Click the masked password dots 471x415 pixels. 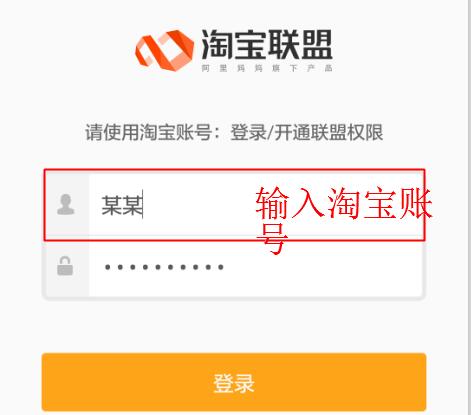coord(164,267)
